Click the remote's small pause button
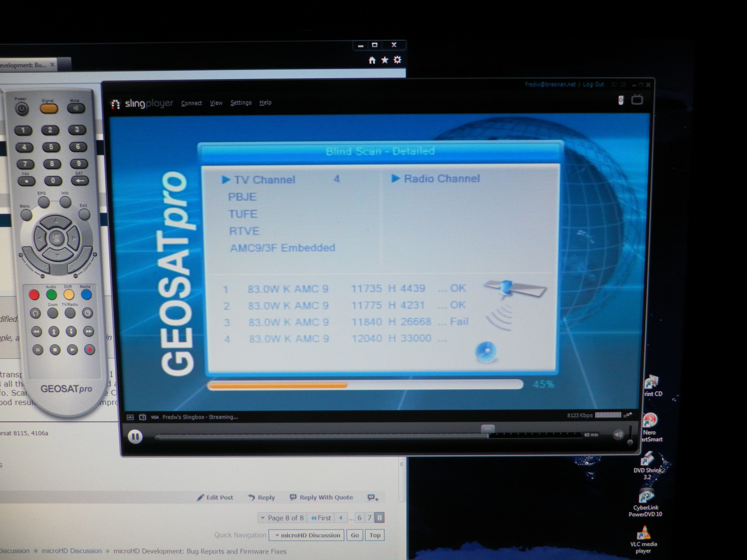747x560 pixels. 37,350
